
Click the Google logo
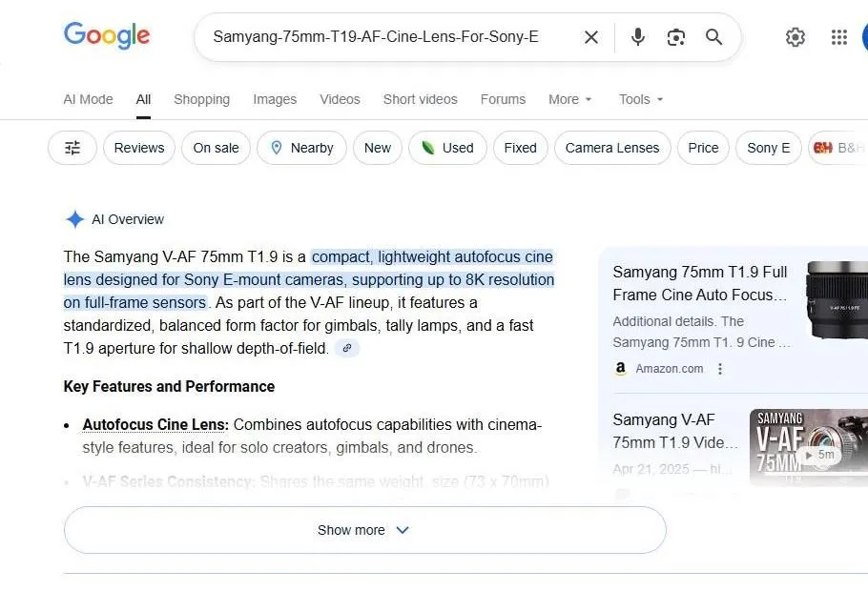point(107,36)
